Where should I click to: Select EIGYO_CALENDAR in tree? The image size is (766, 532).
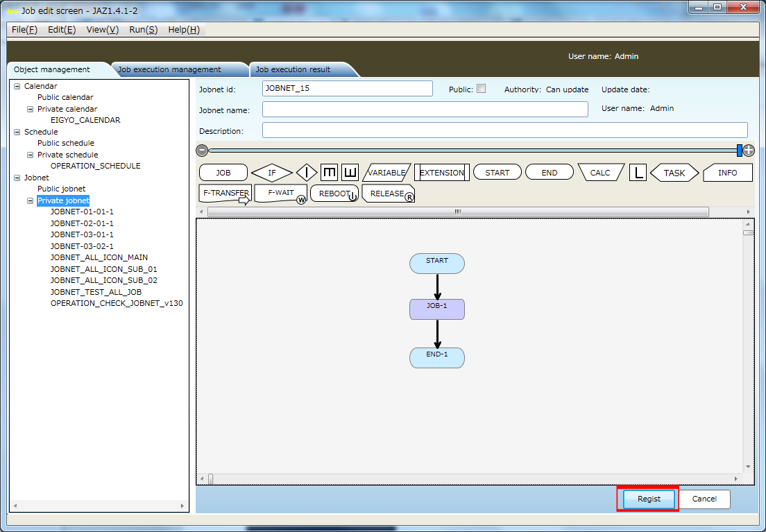85,120
